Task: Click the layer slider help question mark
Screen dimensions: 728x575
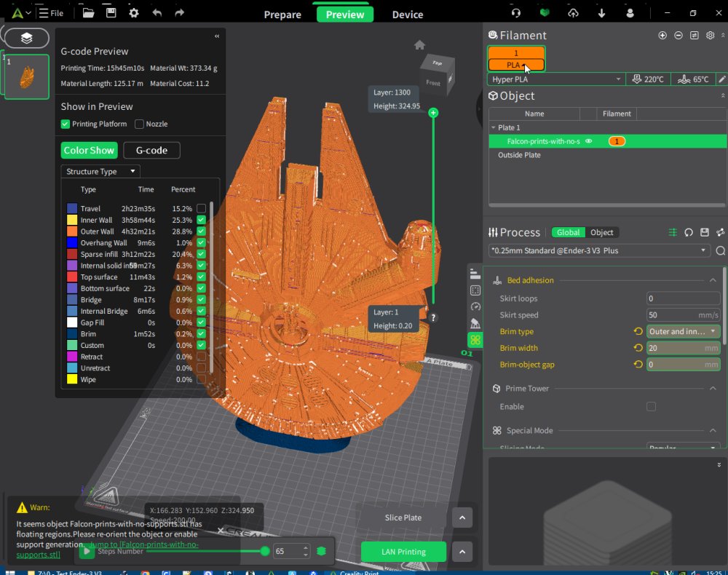Action: (x=433, y=318)
